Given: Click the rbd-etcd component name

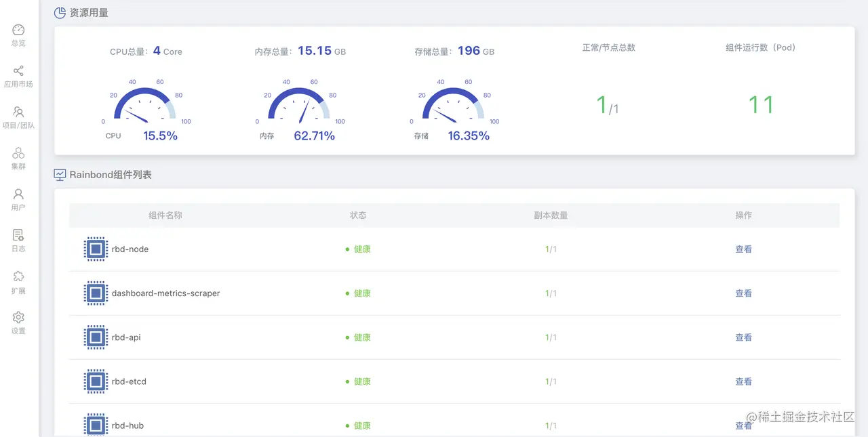Looking at the screenshot, I should [129, 381].
